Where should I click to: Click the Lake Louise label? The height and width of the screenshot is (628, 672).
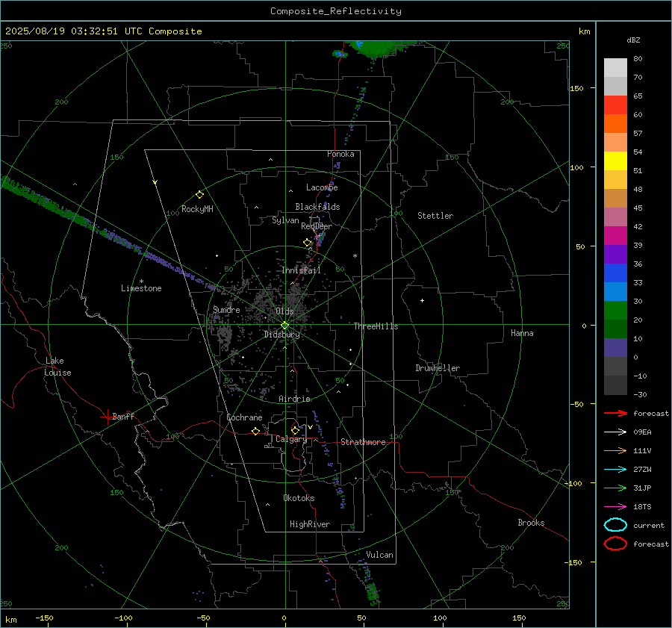57,367
